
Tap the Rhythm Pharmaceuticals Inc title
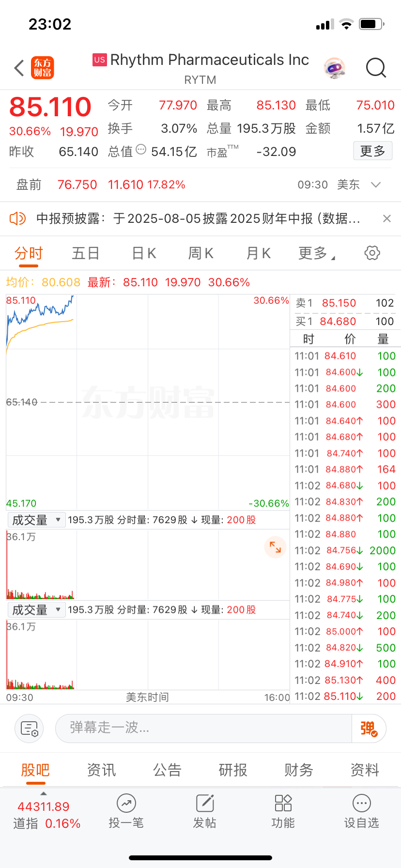pos(209,60)
